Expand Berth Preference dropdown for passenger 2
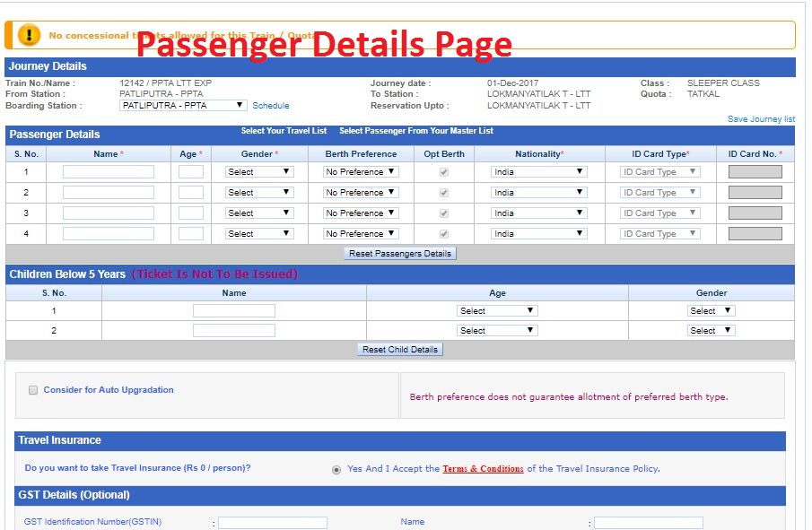Image resolution: width=812 pixels, height=530 pixels. coord(361,193)
